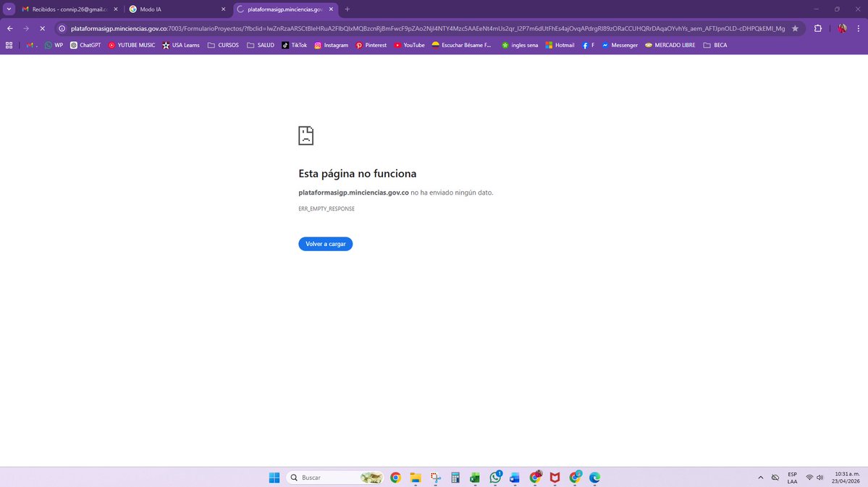View site information icon in address bar
This screenshot has width=868, height=487.
[62, 28]
